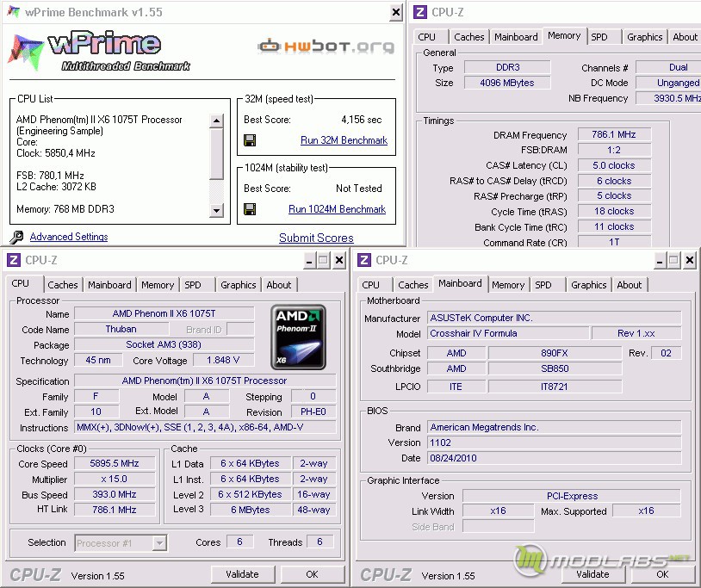The width and height of the screenshot is (701, 588).
Task: Select Caches tab in top-right Memory CPU-Z window
Action: tap(469, 37)
